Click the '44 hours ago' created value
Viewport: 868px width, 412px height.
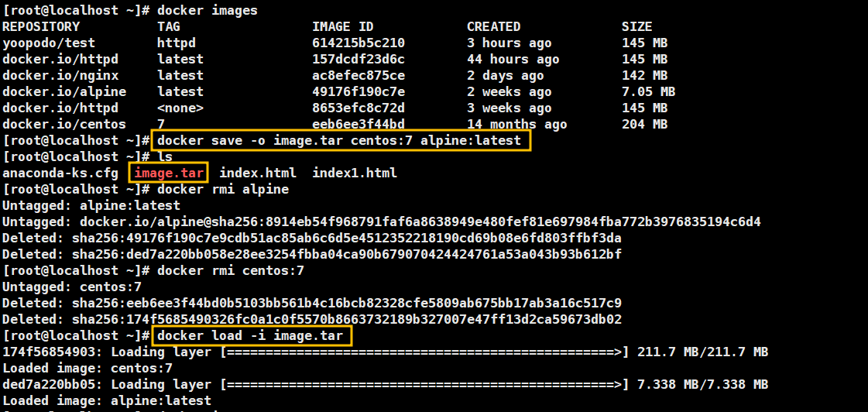(513, 60)
